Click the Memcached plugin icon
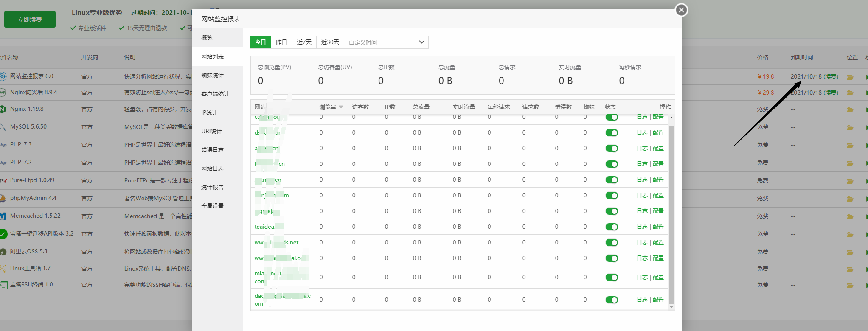 click(x=3, y=216)
